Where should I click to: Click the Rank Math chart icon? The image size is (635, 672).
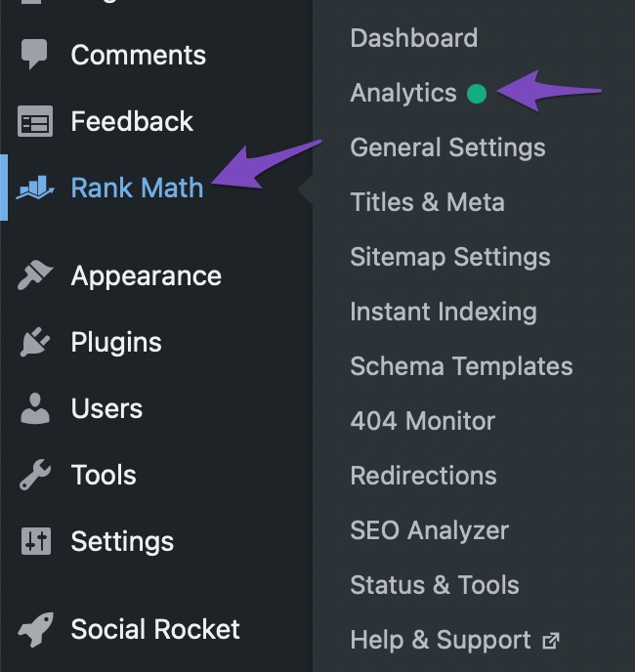pos(35,188)
